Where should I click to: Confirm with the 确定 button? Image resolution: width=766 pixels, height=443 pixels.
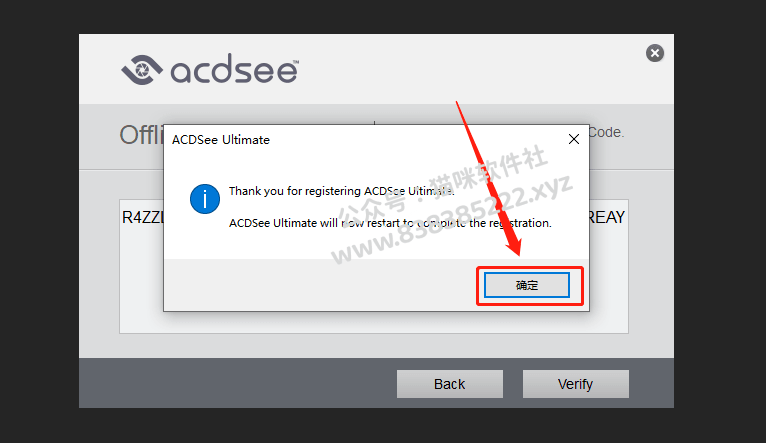click(x=527, y=285)
